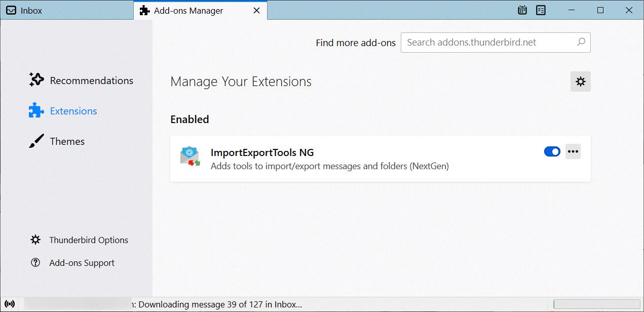This screenshot has height=312, width=644.
Task: Click the Downloading message status text
Action: 220,304
